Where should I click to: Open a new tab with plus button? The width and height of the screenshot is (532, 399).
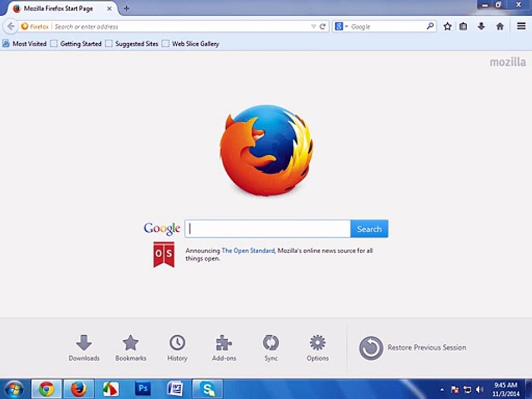pyautogui.click(x=126, y=8)
